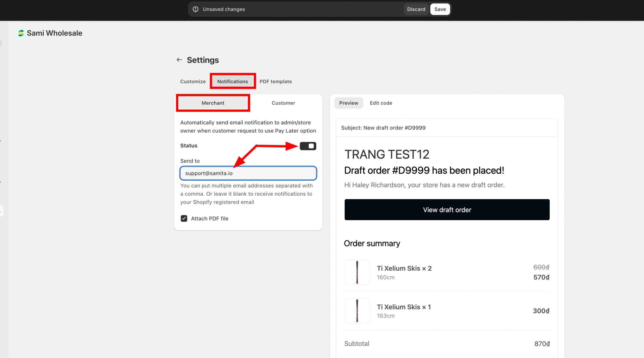Focus the Send to email field
Viewport: 644px width, 358px height.
(248, 173)
